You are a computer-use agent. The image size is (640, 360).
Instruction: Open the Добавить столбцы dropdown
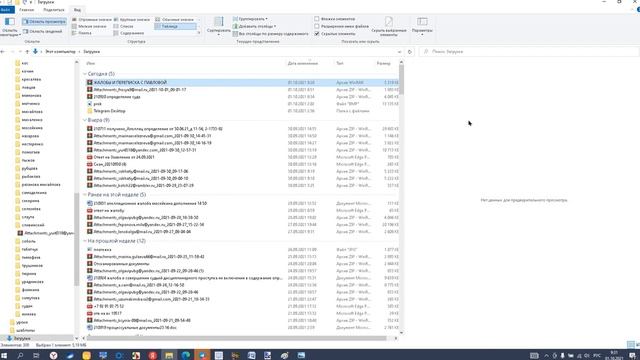pos(254,27)
